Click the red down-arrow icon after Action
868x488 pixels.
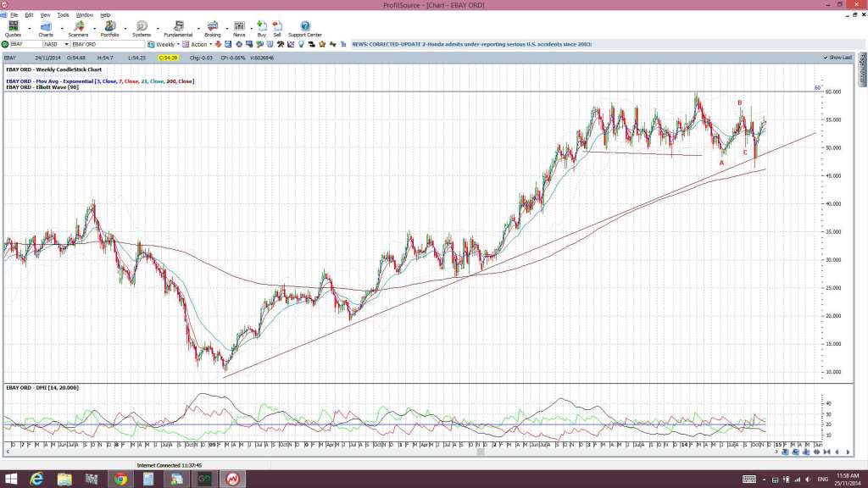coord(218,44)
